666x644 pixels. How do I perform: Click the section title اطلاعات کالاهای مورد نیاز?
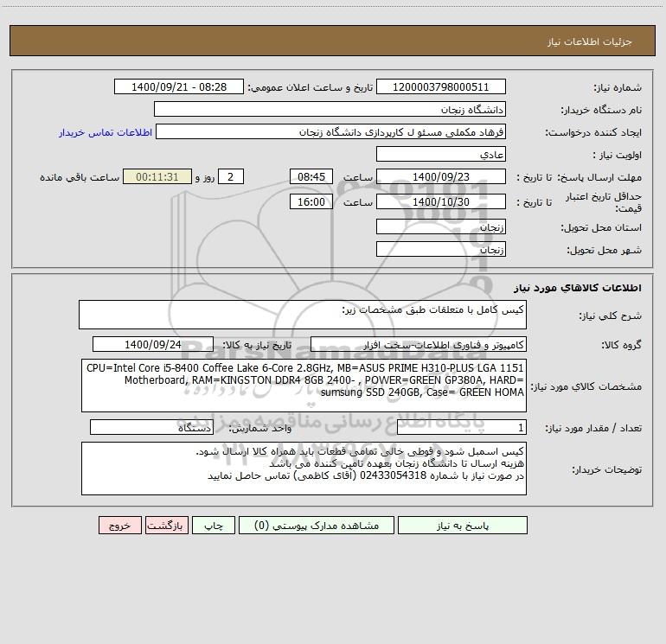point(578,288)
